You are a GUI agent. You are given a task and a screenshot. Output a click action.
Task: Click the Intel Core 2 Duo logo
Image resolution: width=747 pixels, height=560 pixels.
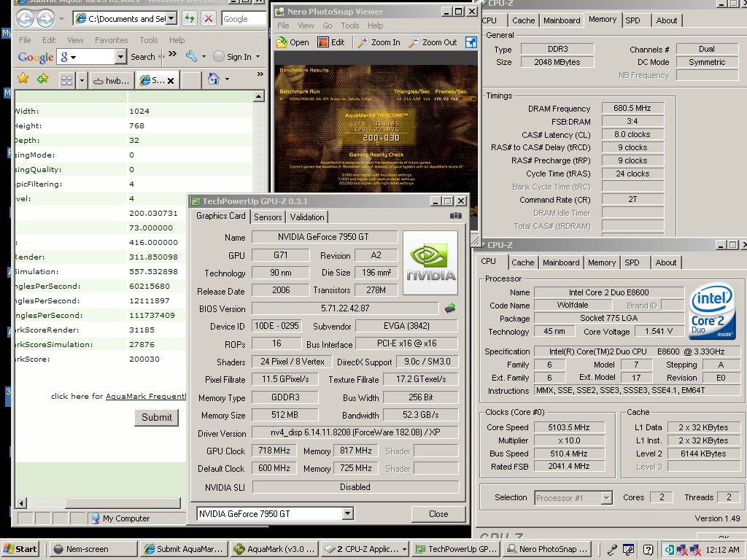[x=712, y=311]
